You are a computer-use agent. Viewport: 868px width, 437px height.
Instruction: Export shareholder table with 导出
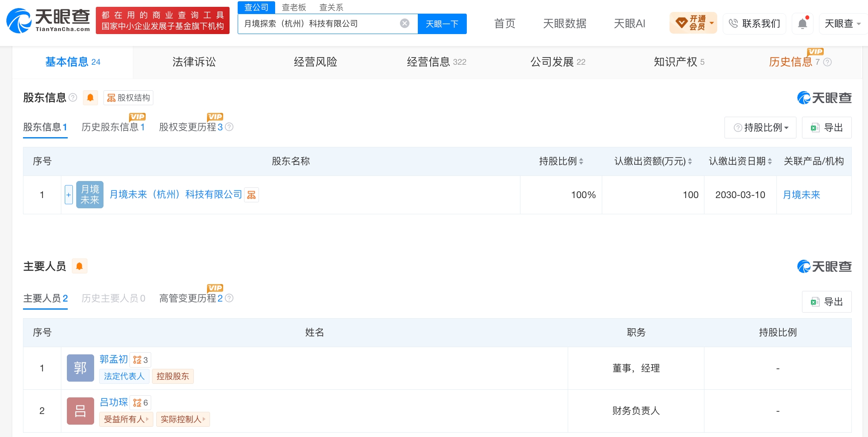827,127
